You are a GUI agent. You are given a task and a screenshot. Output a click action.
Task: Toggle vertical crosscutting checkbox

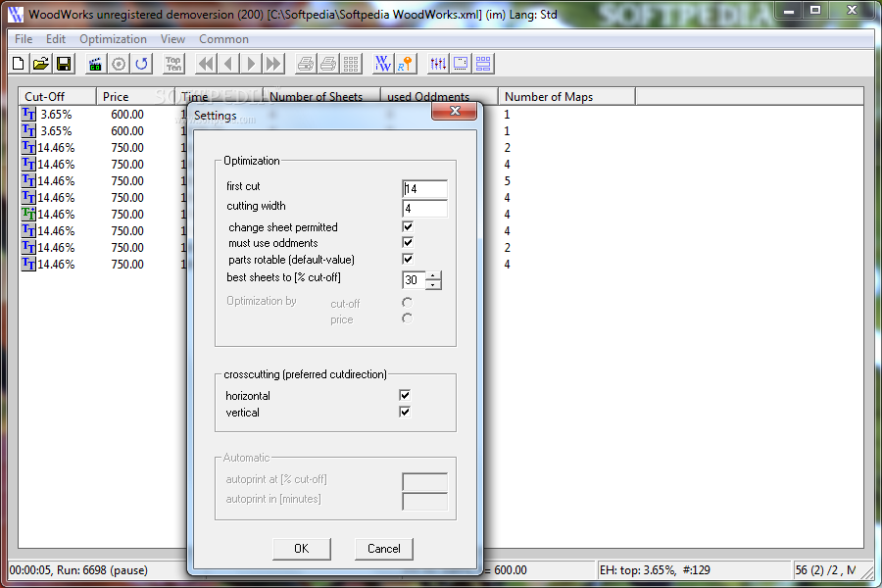[x=405, y=412]
